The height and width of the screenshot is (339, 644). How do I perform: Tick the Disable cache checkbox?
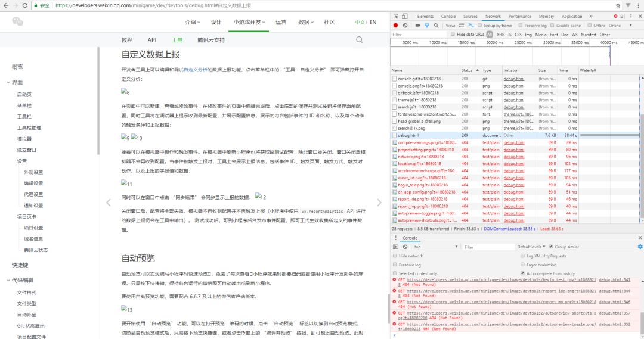click(x=552, y=26)
